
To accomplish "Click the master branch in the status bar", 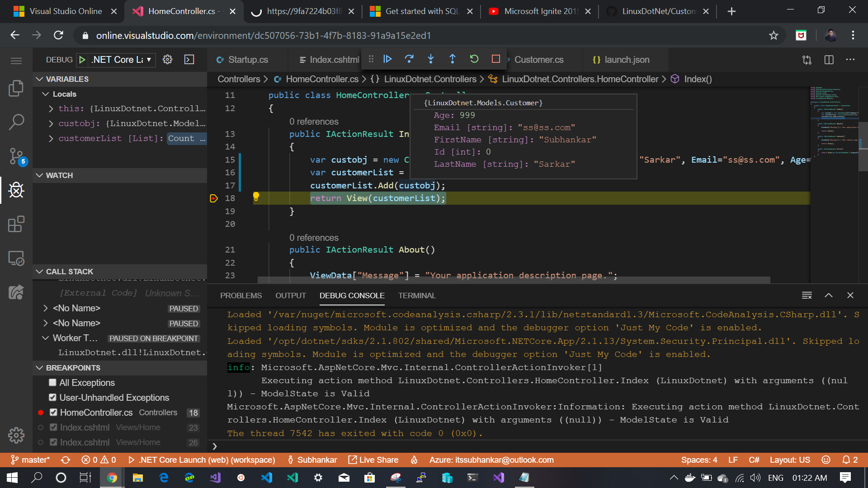I will pyautogui.click(x=31, y=460).
